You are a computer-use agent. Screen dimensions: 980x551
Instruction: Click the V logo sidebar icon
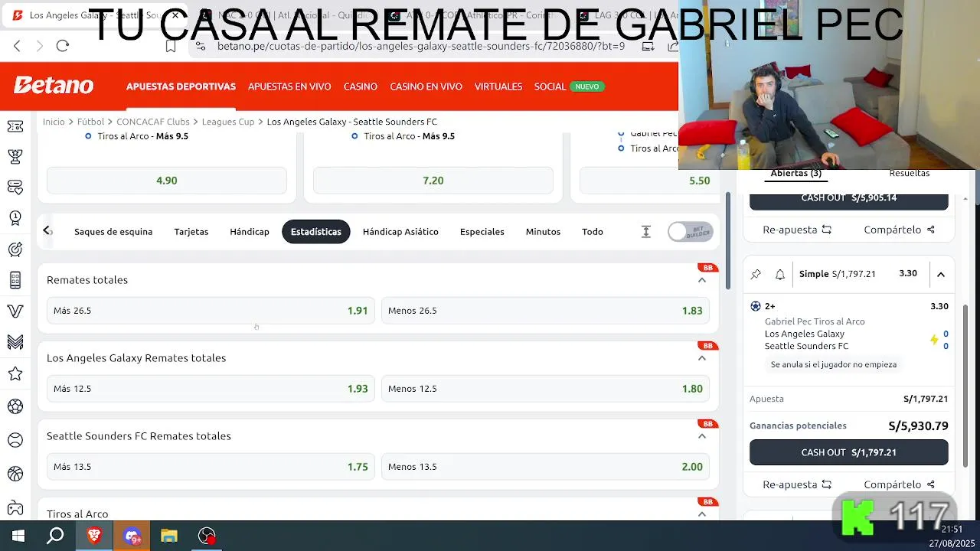(15, 311)
